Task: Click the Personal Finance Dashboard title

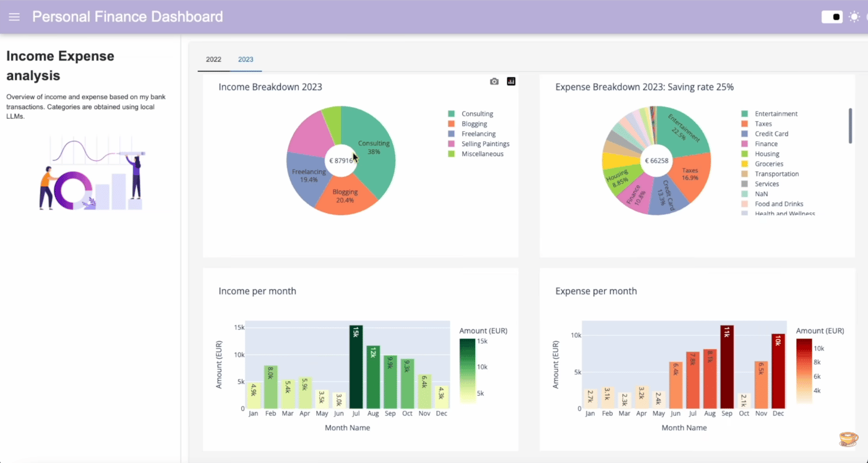Action: (x=127, y=17)
